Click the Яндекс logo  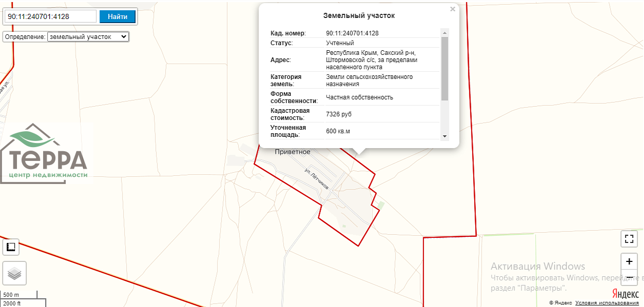[625, 293]
